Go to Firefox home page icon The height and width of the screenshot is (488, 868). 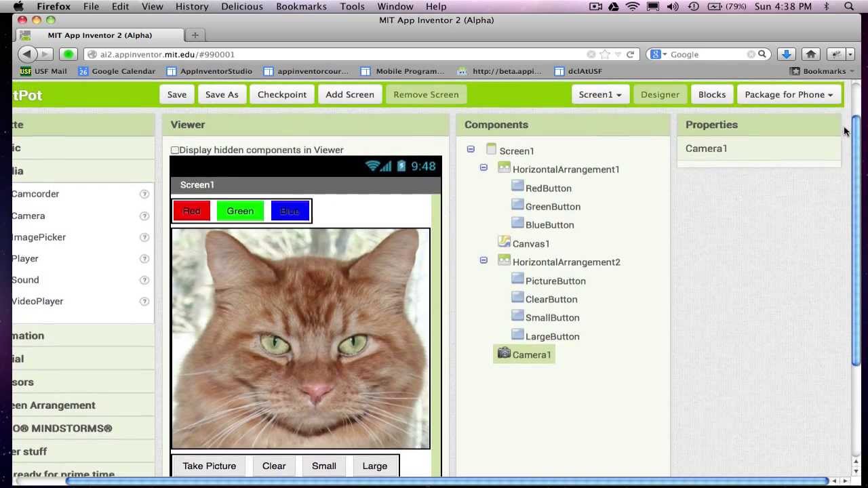pyautogui.click(x=811, y=54)
